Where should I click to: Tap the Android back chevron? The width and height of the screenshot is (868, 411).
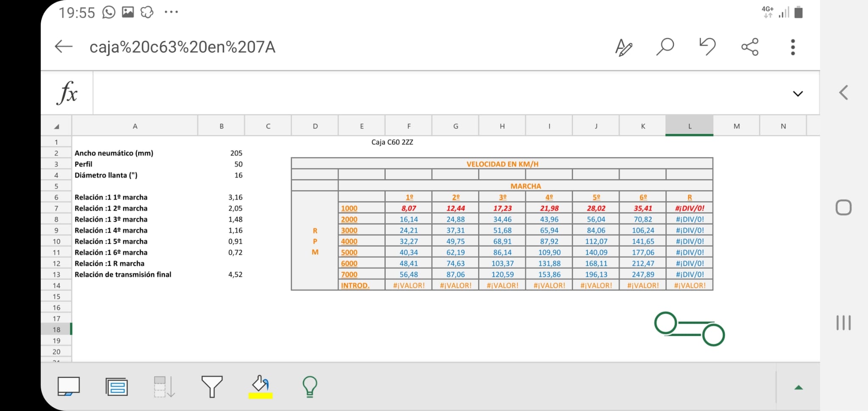click(x=843, y=92)
